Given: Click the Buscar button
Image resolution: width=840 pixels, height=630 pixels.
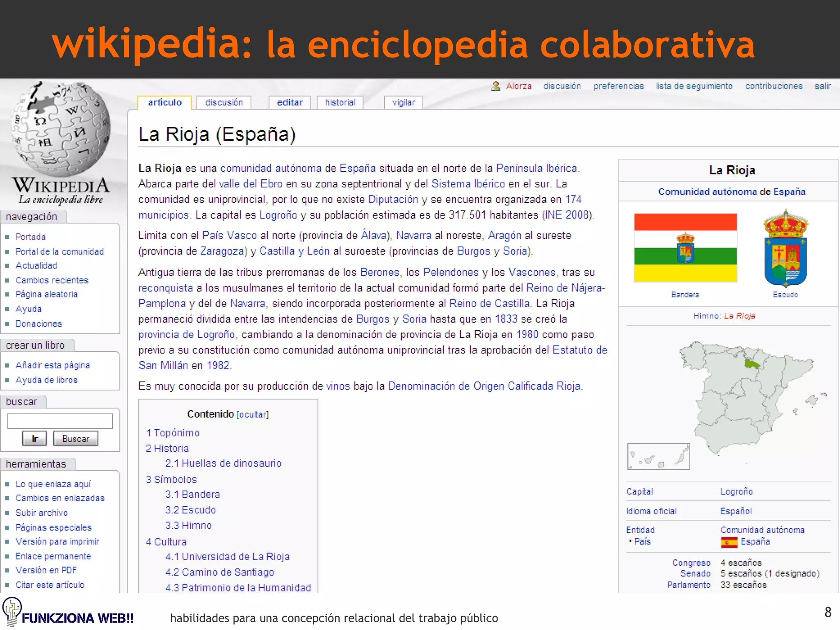Looking at the screenshot, I should coord(75,438).
